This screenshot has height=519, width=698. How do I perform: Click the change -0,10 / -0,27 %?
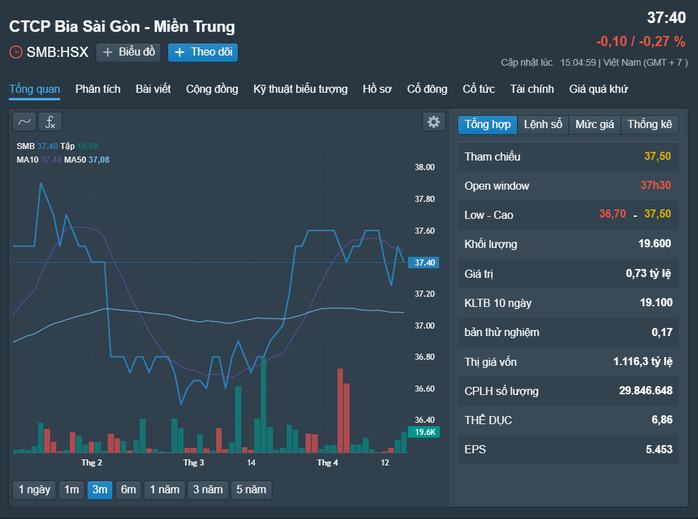tap(641, 41)
